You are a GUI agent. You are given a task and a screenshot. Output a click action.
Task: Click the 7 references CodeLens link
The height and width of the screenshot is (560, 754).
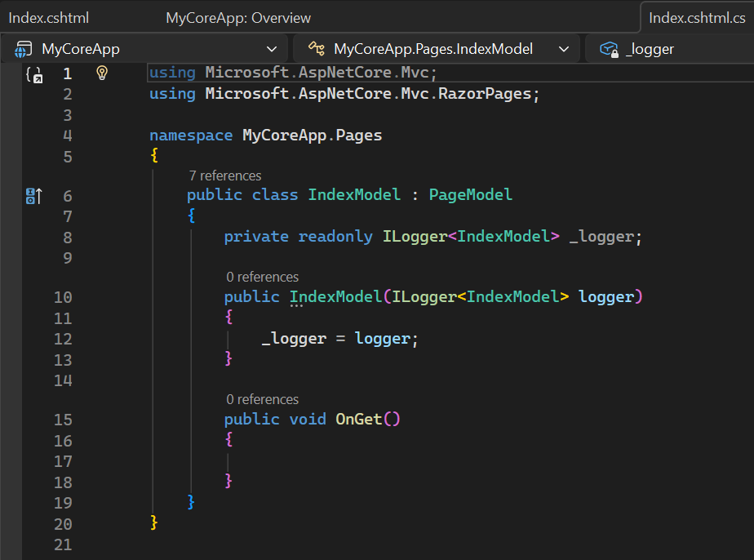coord(224,175)
